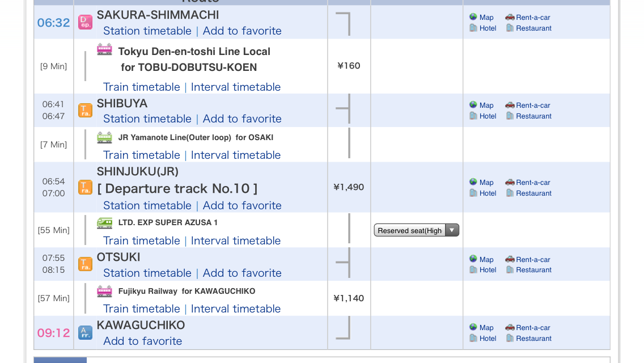Click the orange transfer icon beside SHINJUKU(JR)
Screen dimensions: 644x363
point(86,188)
